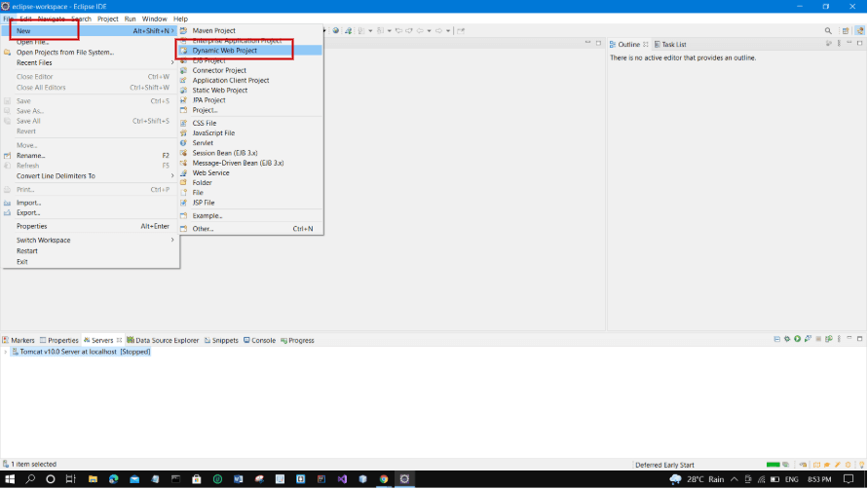868x489 pixels.
Task: Open Export... dialog
Action: point(91,212)
